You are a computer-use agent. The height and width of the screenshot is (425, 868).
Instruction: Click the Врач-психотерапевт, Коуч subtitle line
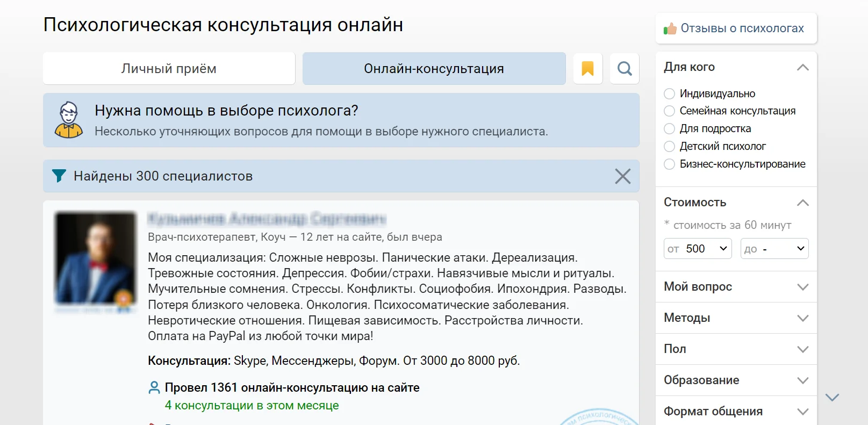tap(295, 237)
